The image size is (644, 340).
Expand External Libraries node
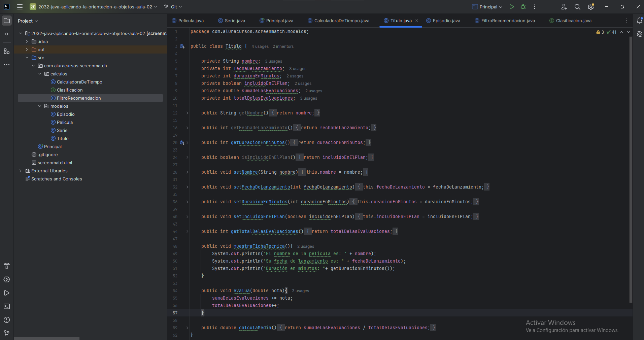[x=21, y=171]
